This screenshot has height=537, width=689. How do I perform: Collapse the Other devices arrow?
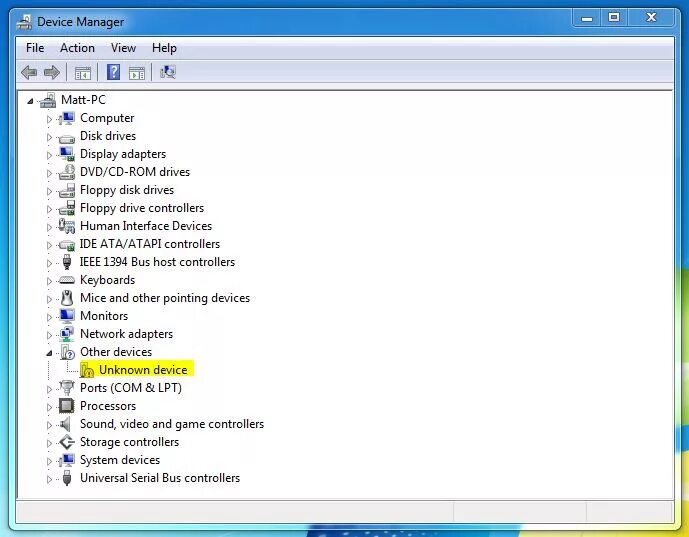[x=49, y=353]
